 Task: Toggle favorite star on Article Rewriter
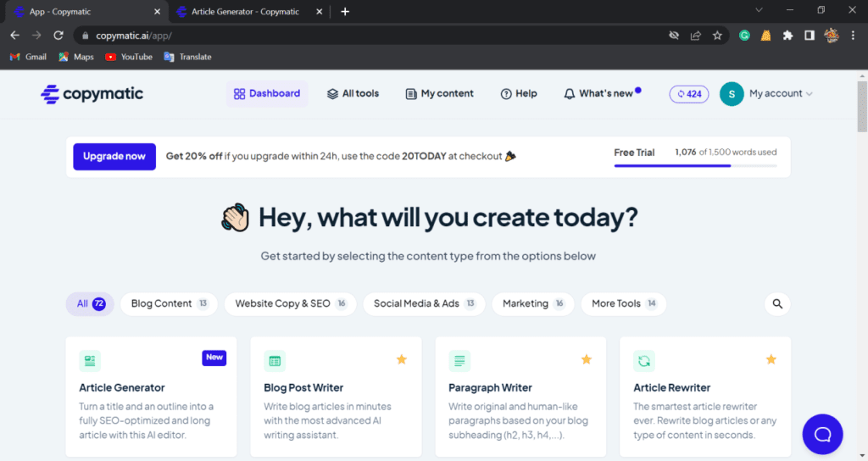771,359
